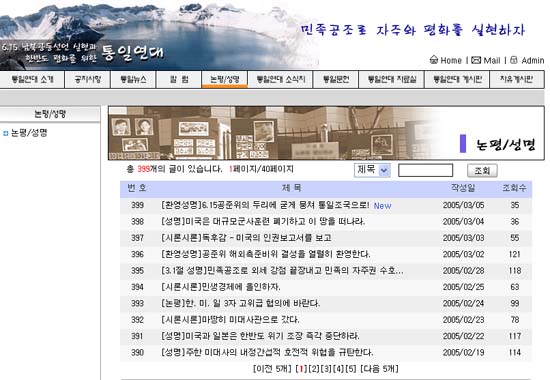Open the 제목 search-type dropdown

pyautogui.click(x=372, y=170)
